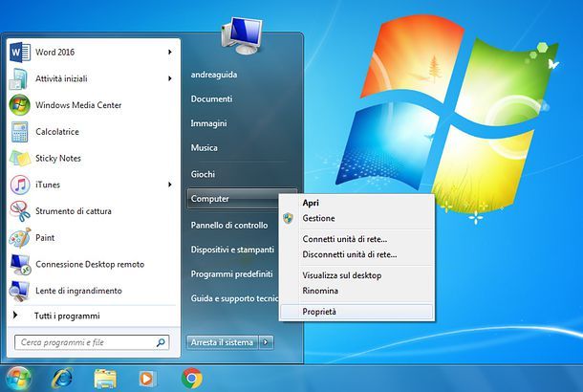583x392 pixels.
Task: Click the Paint palette icon
Action: [x=20, y=238]
